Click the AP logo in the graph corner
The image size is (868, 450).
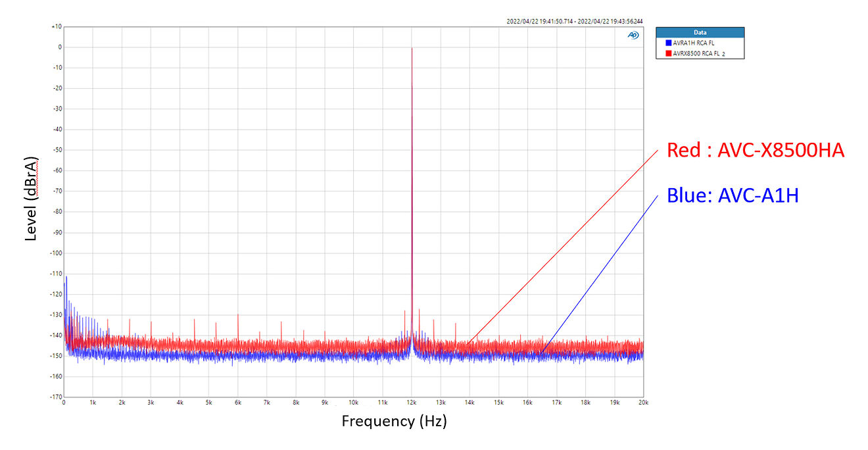pyautogui.click(x=633, y=36)
